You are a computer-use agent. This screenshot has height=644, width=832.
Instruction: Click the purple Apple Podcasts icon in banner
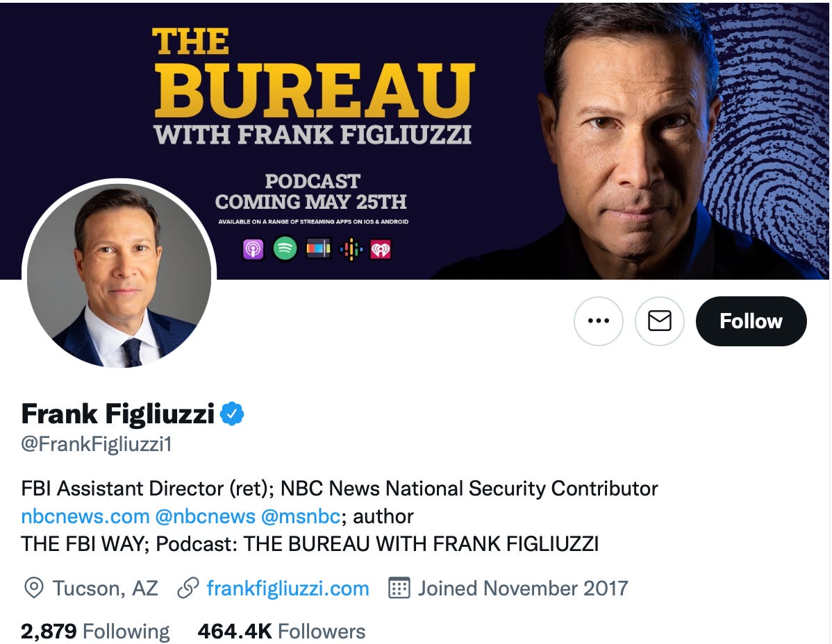pyautogui.click(x=253, y=248)
